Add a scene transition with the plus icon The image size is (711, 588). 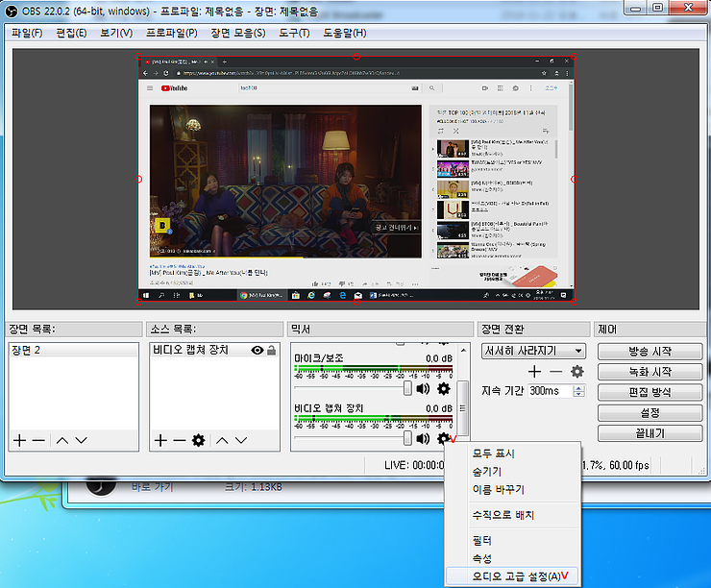click(534, 372)
